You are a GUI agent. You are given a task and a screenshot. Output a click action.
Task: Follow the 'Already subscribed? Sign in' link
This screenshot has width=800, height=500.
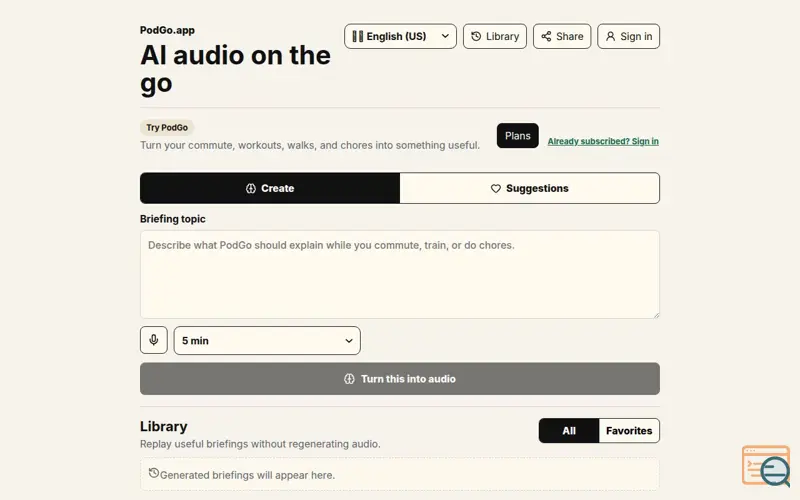[603, 141]
